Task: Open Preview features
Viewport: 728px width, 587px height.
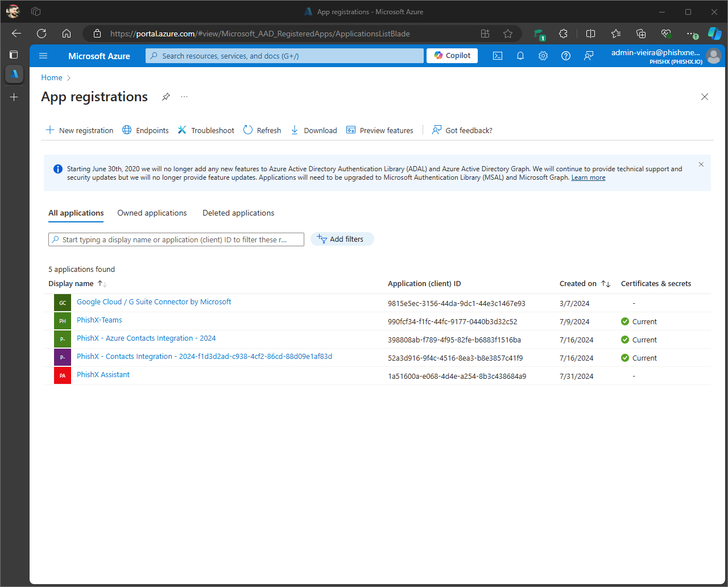Action: pyautogui.click(x=380, y=130)
